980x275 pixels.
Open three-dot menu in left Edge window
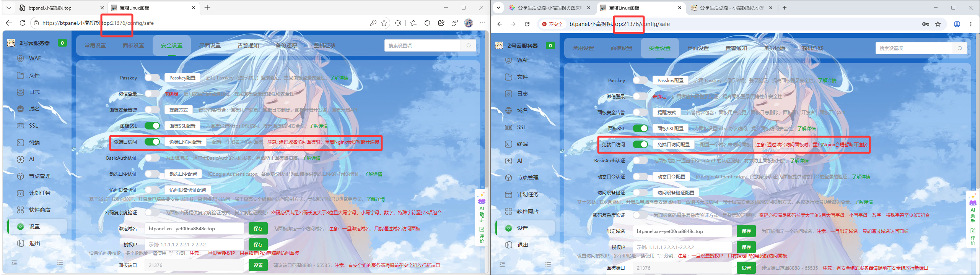point(482,23)
